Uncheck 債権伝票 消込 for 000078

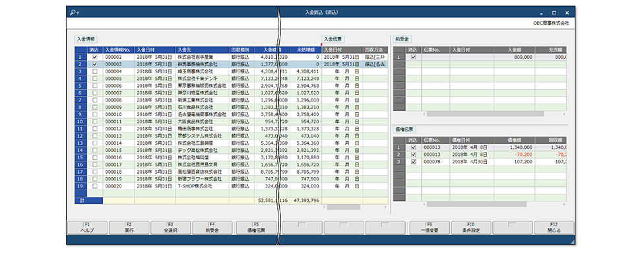(x=414, y=162)
